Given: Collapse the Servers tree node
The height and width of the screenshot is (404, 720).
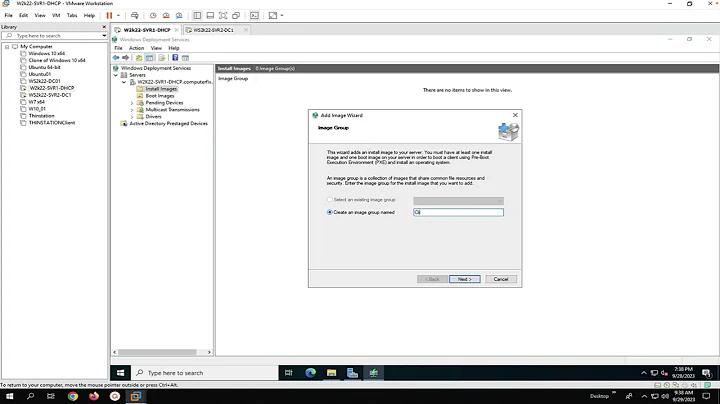Looking at the screenshot, I should [x=116, y=75].
